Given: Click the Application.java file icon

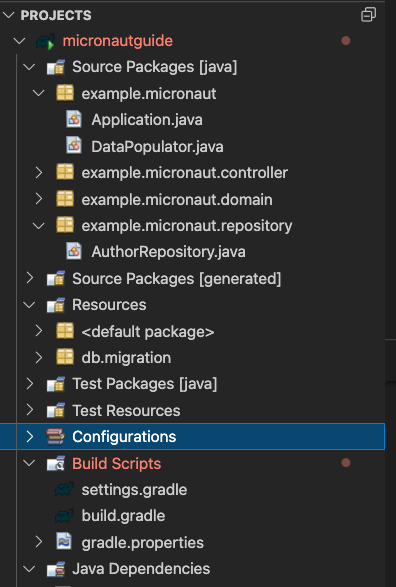Looking at the screenshot, I should pos(74,120).
